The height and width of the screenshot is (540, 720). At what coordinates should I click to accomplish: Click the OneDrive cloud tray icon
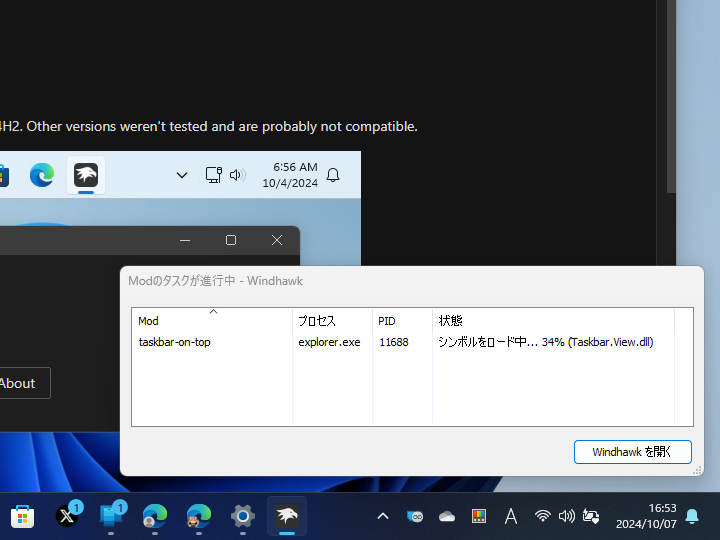[x=446, y=517]
